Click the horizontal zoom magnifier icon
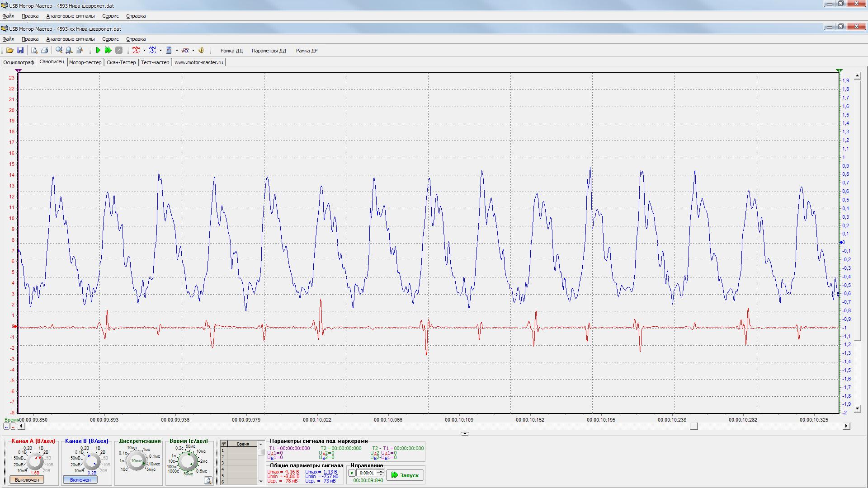868x488 pixels. [x=69, y=50]
